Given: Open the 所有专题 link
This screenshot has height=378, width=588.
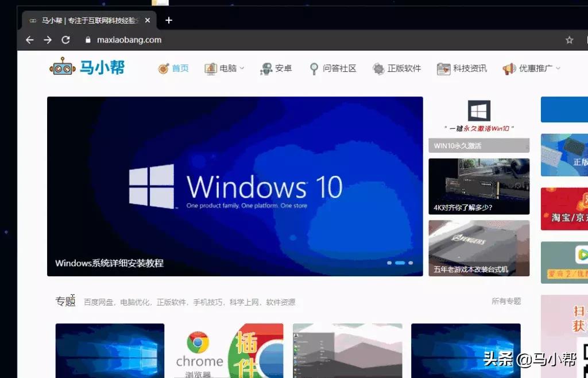Looking at the screenshot, I should tap(506, 301).
